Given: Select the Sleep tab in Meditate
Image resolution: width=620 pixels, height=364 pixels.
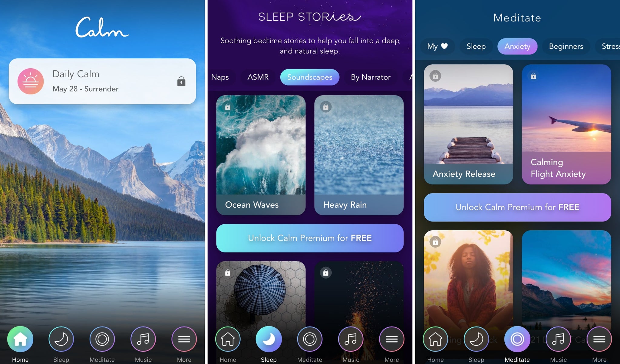Looking at the screenshot, I should [x=476, y=46].
